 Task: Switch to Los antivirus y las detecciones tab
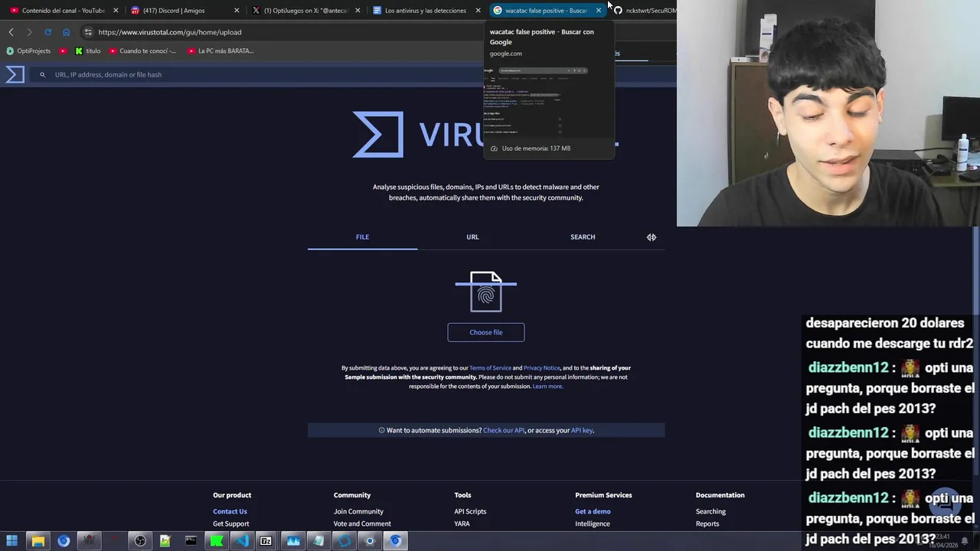pos(426,11)
